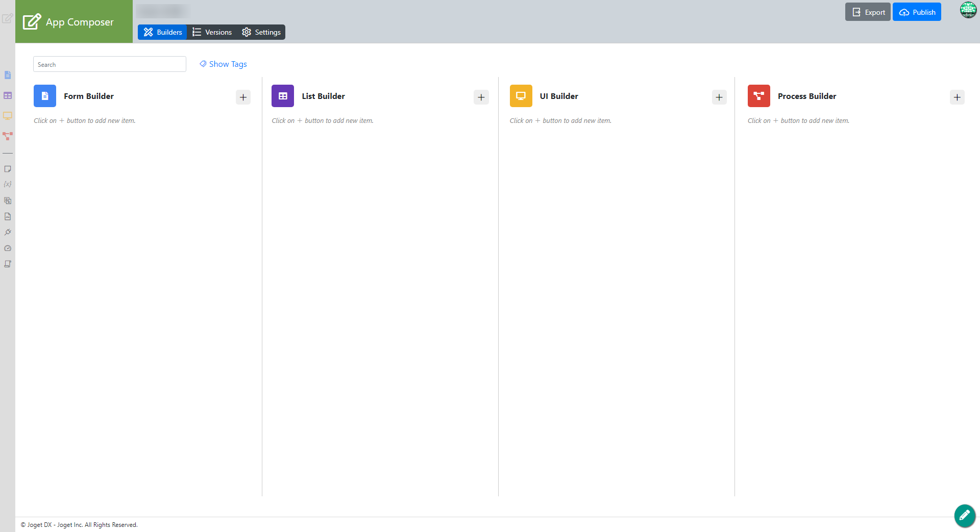
Task: Click the UI Builder heading text
Action: coord(559,96)
